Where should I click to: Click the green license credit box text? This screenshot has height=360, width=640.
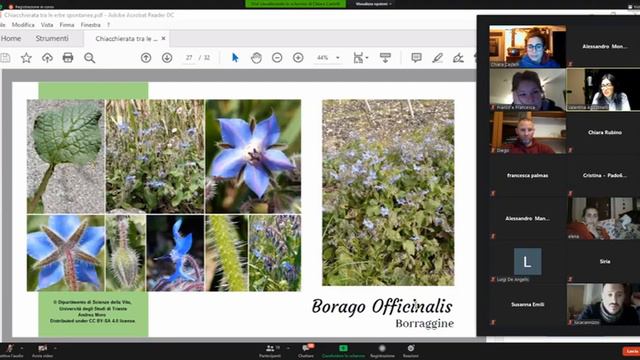point(93,311)
